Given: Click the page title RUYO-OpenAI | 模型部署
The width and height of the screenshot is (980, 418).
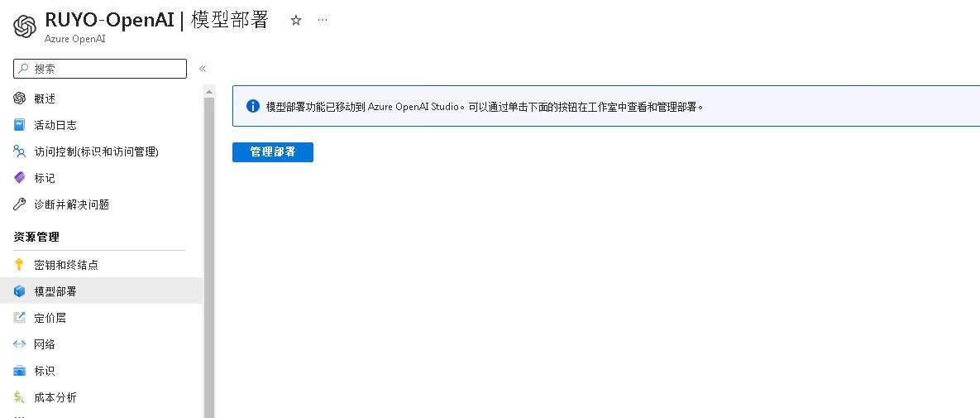Looking at the screenshot, I should point(157,20).
